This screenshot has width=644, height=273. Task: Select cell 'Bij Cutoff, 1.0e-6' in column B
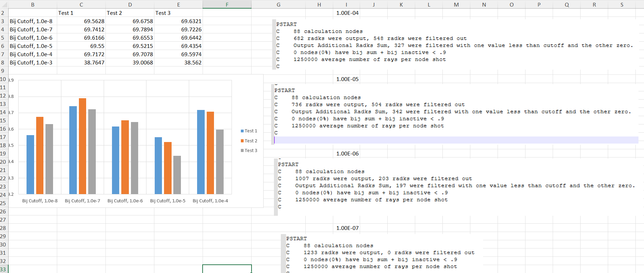(x=33, y=38)
